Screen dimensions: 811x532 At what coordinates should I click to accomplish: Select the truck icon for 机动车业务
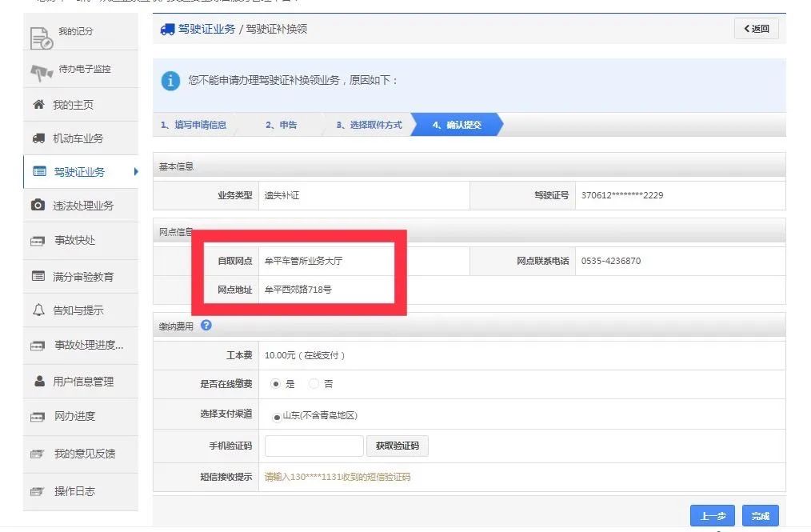[38, 138]
